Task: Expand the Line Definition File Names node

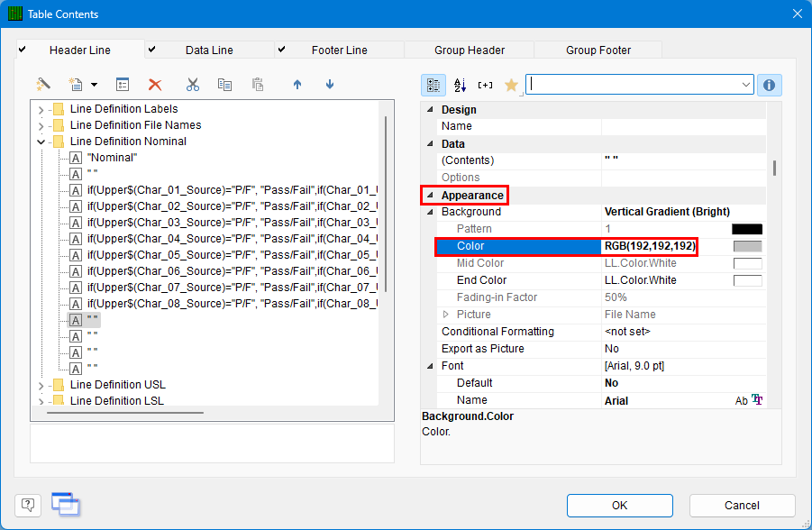Action: pos(41,126)
